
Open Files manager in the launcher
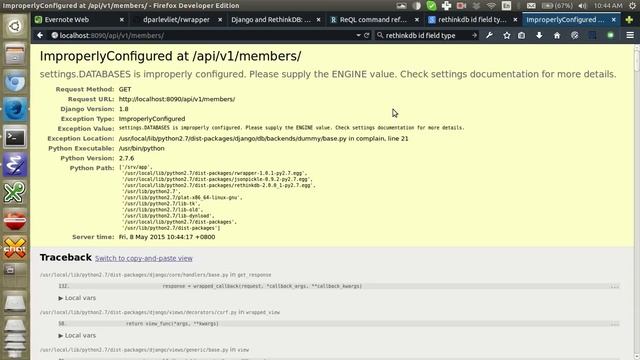[15, 54]
